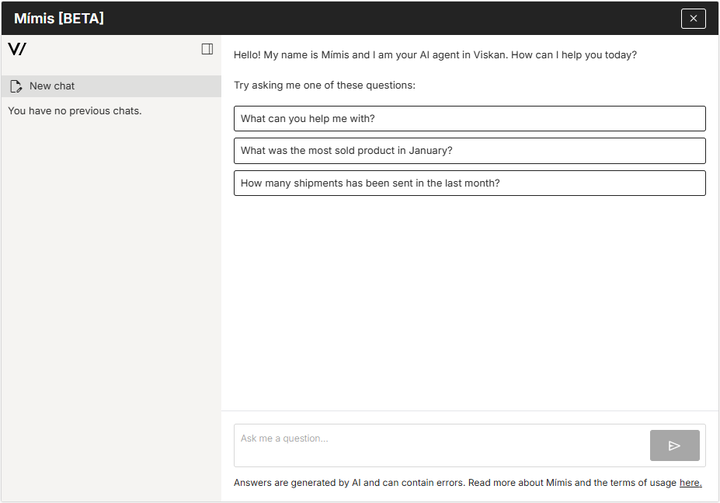Viewport: 720px width, 503px height.
Task: Click the Mímis greeting message text
Action: pyautogui.click(x=435, y=55)
